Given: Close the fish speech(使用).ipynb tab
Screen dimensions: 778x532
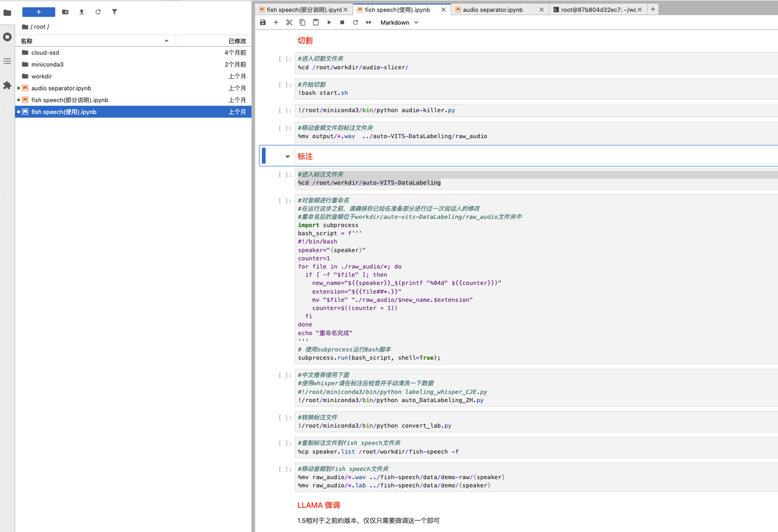Looking at the screenshot, I should pyautogui.click(x=443, y=10).
